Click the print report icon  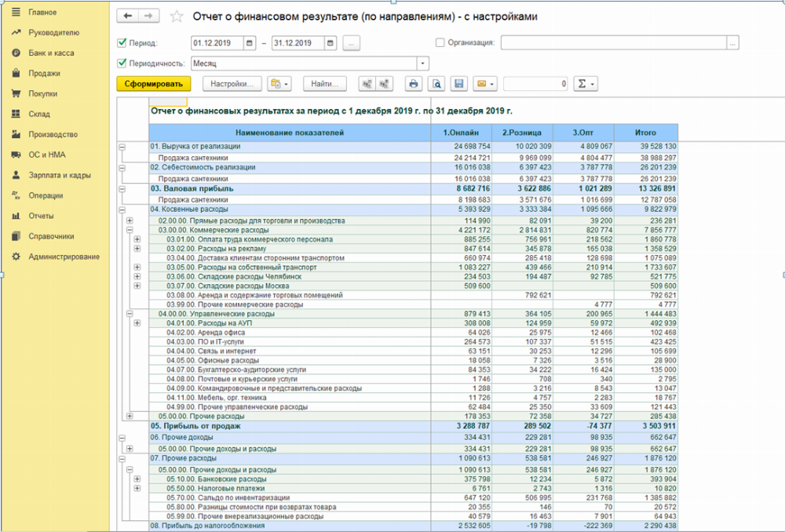414,83
